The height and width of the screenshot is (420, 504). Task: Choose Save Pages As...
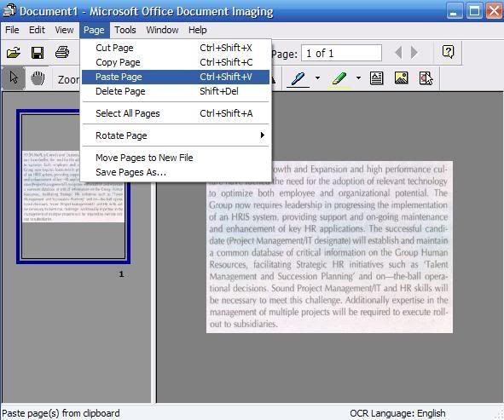click(x=176, y=172)
